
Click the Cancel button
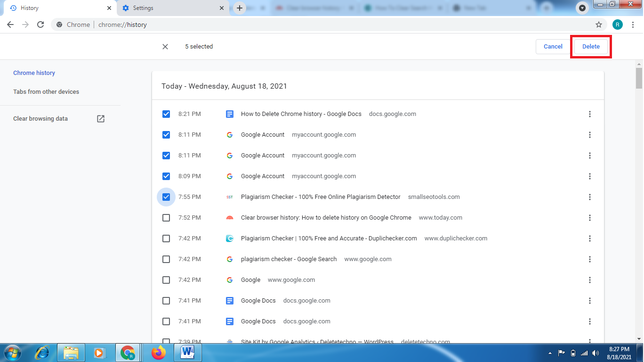(x=553, y=47)
